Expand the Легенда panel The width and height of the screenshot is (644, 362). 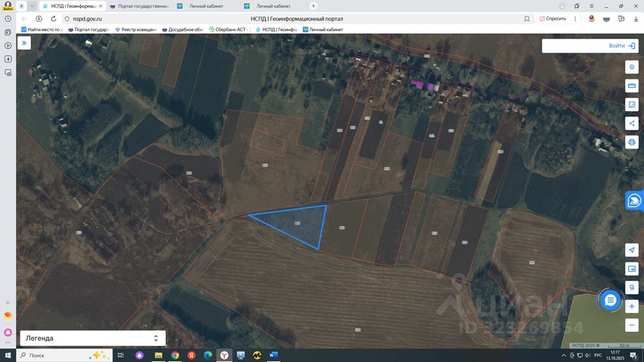(x=93, y=338)
